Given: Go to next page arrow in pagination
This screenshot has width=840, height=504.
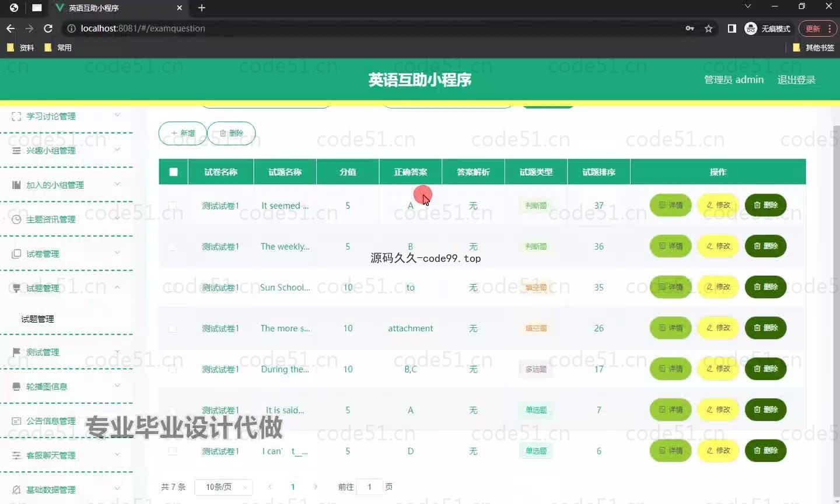Looking at the screenshot, I should 316,487.
